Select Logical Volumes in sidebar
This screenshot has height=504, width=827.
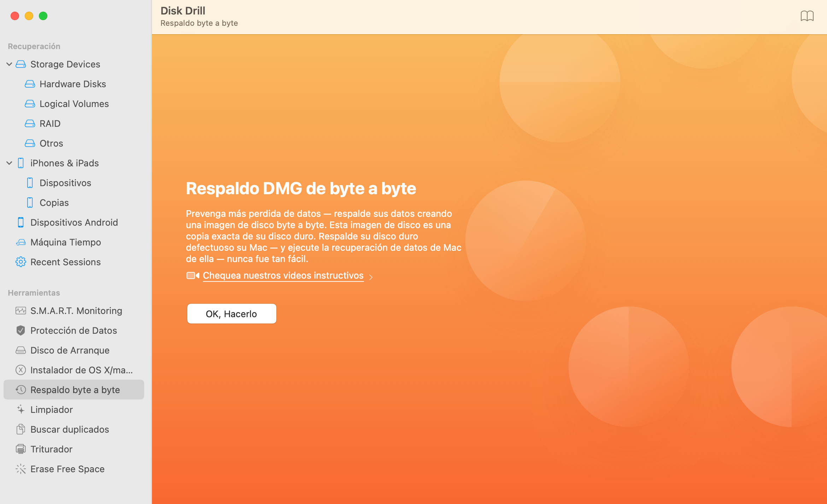click(x=75, y=103)
